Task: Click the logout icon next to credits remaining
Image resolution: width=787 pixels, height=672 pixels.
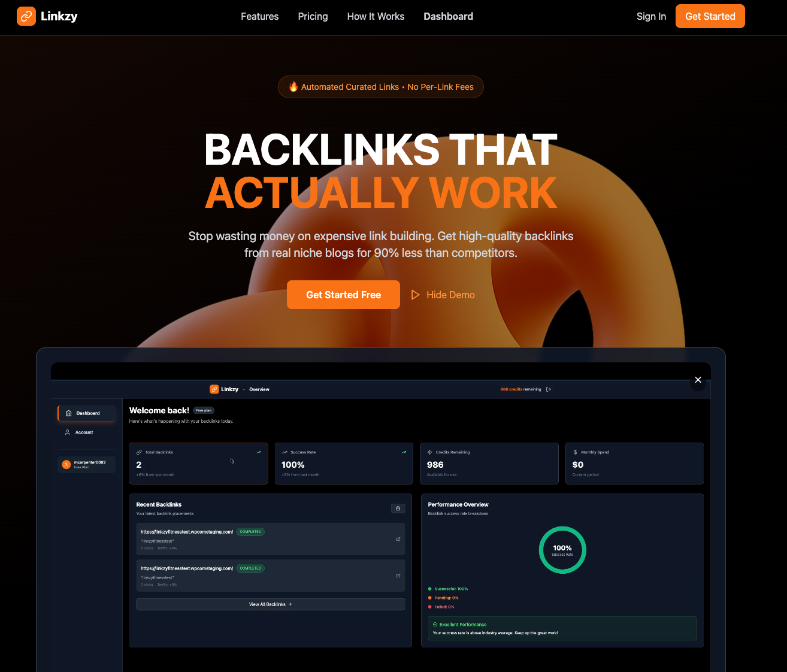Action: 549,389
